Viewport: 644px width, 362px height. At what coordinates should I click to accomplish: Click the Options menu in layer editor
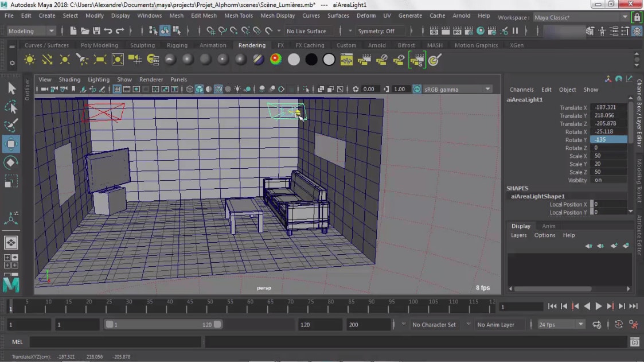545,235
